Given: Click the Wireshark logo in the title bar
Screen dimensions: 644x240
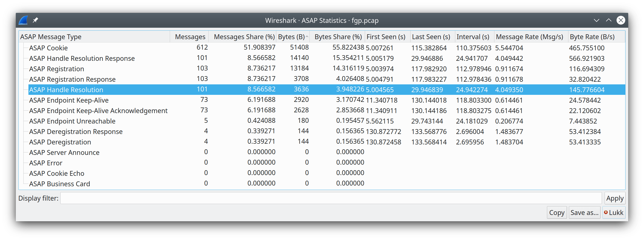Looking at the screenshot, I should [23, 20].
